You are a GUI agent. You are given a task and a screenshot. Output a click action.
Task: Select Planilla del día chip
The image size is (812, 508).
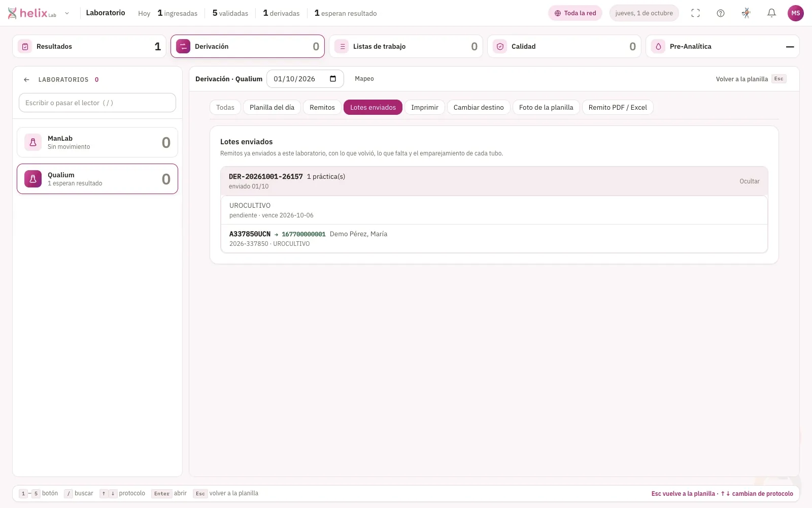tap(272, 107)
